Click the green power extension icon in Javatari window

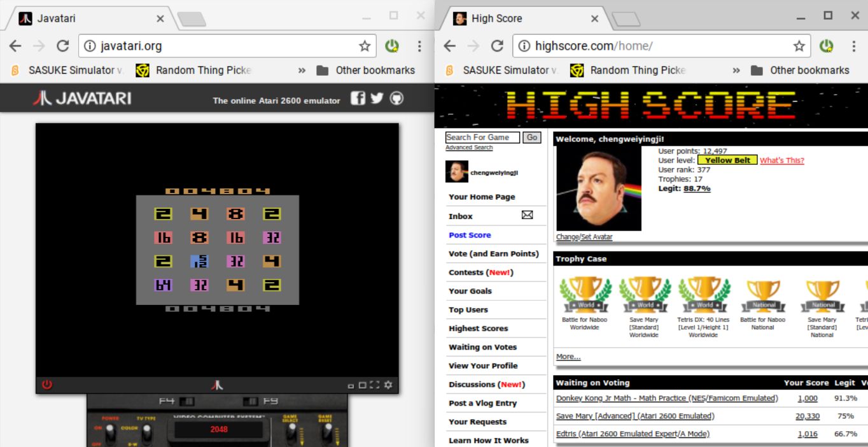point(392,46)
